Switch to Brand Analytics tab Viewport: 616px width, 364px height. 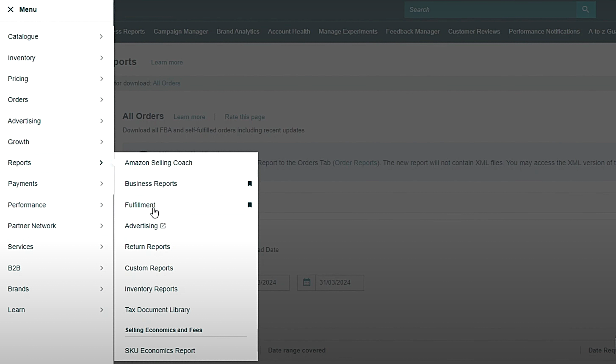(x=238, y=31)
